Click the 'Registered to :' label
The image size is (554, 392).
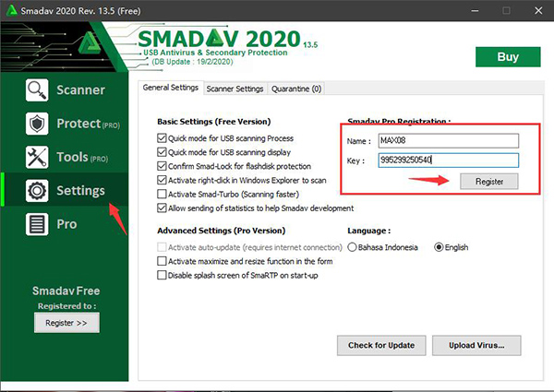pos(66,306)
